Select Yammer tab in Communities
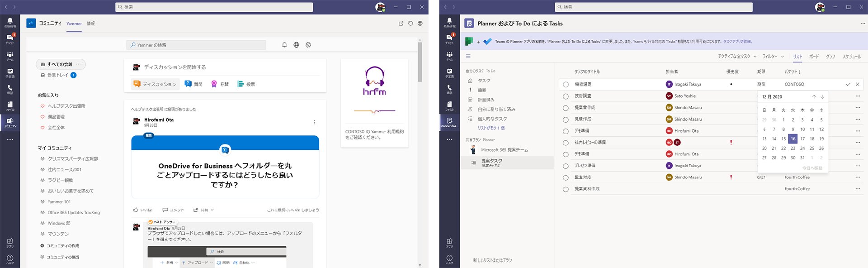The width and height of the screenshot is (868, 268). click(x=74, y=24)
